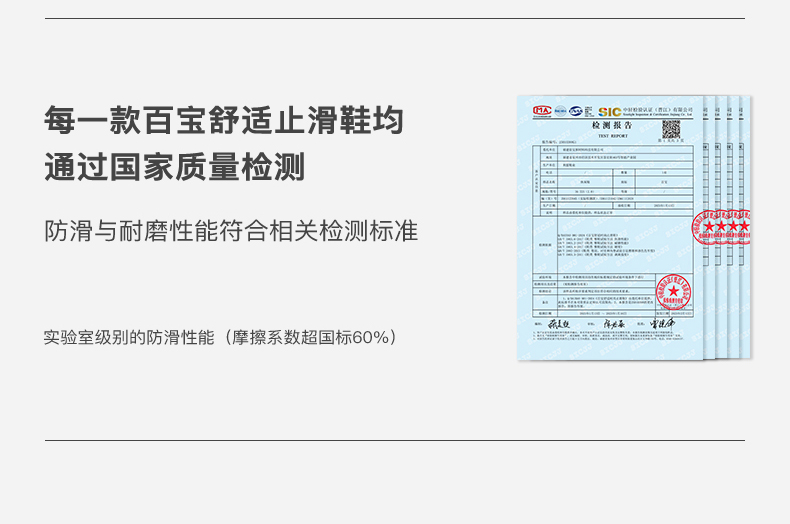Click the 检测报告 title on the certificate

pos(612,125)
